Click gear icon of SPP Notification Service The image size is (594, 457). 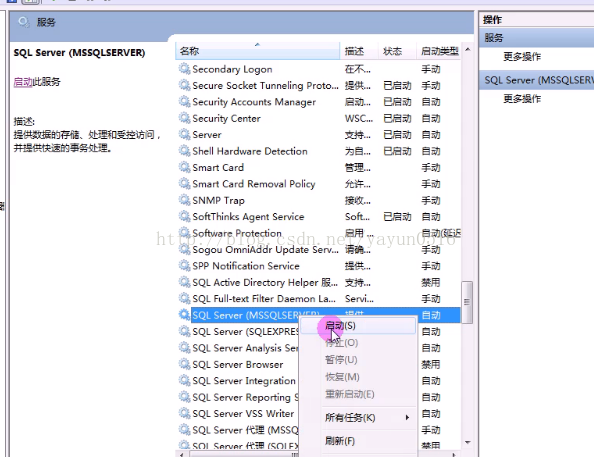pos(184,266)
